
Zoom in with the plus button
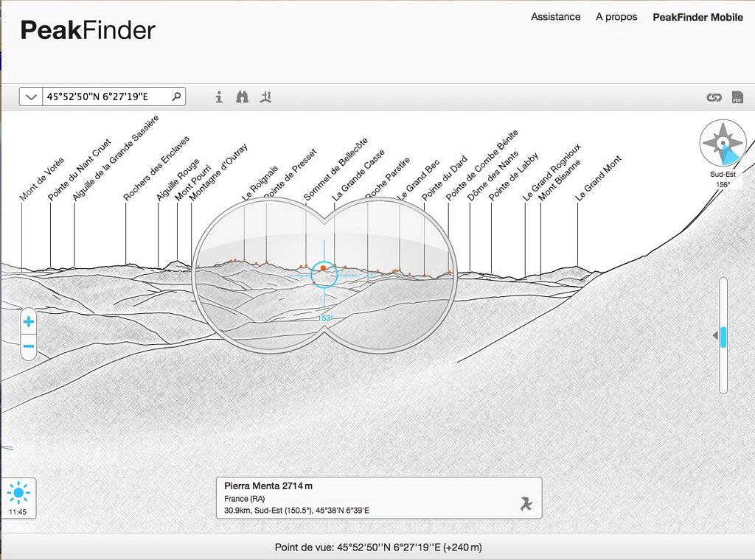click(29, 322)
